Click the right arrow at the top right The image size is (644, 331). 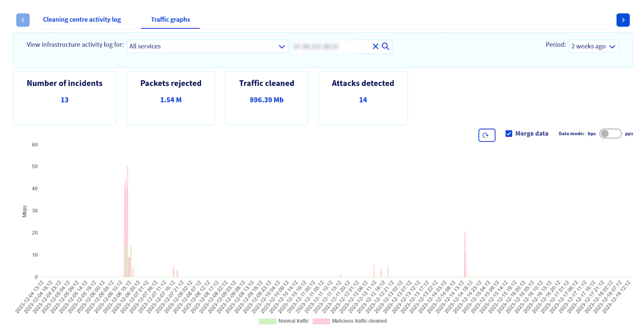click(623, 20)
